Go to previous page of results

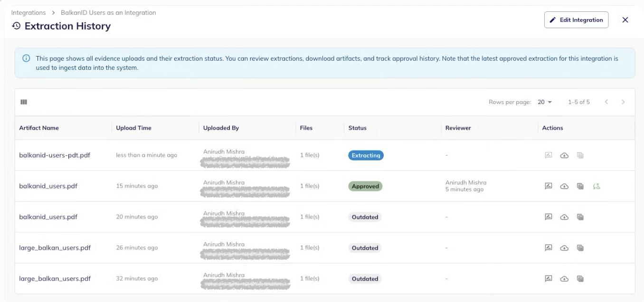pos(606,102)
